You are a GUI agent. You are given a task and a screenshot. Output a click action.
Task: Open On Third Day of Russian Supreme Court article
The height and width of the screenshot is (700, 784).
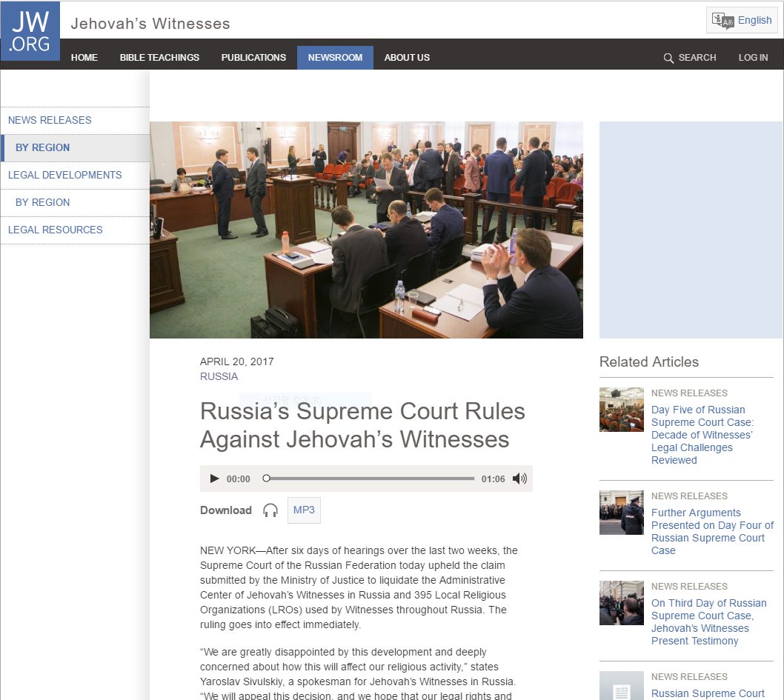pyautogui.click(x=708, y=622)
